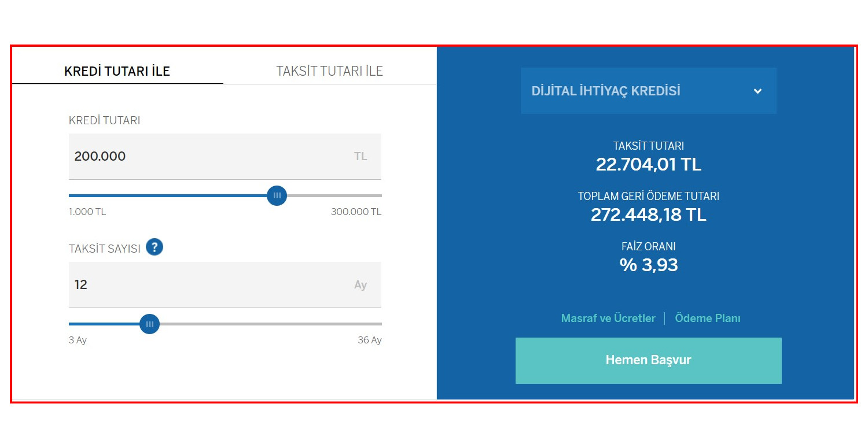View the Ödeme Planı link
The width and height of the screenshot is (868, 448).
(x=707, y=319)
